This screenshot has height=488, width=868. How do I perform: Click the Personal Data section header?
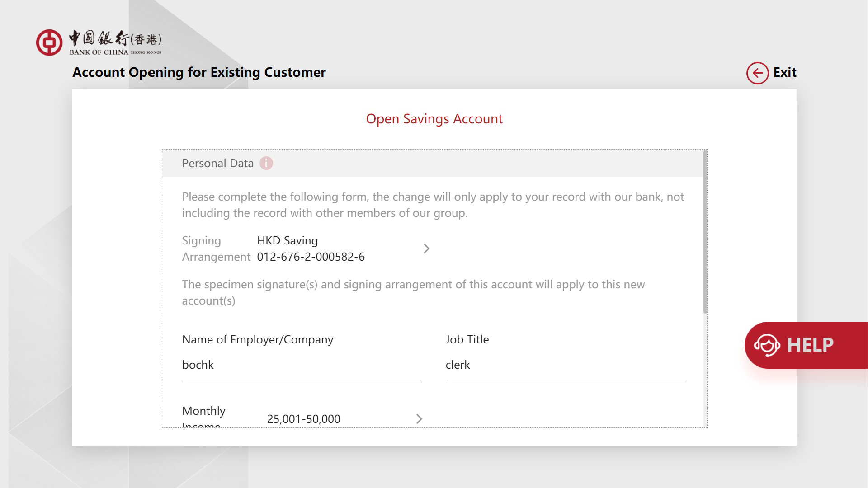click(217, 163)
